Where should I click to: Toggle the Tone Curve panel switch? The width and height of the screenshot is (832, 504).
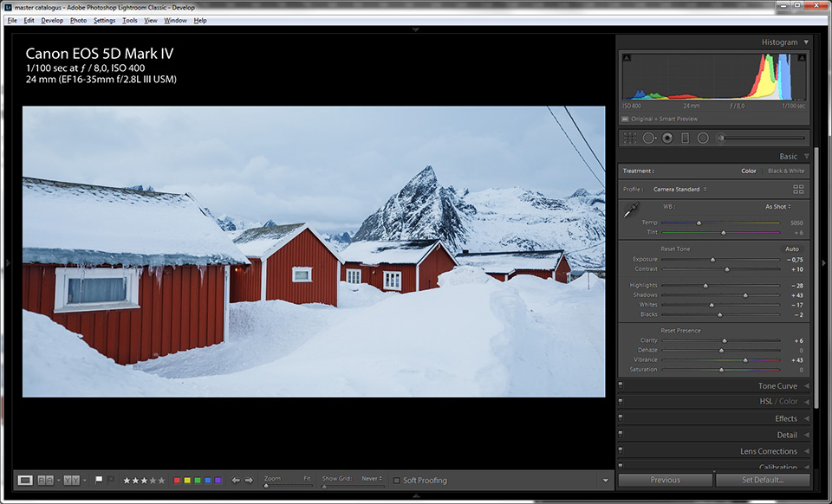pyautogui.click(x=621, y=385)
